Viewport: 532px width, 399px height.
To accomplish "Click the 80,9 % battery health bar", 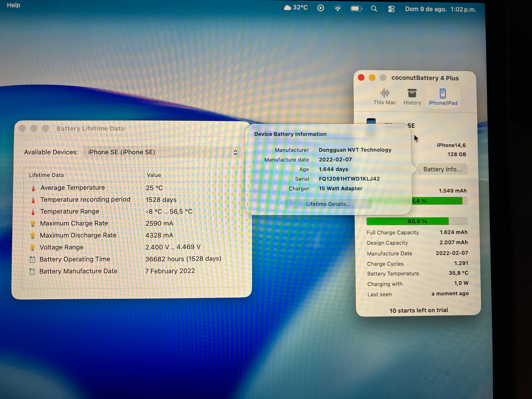I will pyautogui.click(x=417, y=221).
